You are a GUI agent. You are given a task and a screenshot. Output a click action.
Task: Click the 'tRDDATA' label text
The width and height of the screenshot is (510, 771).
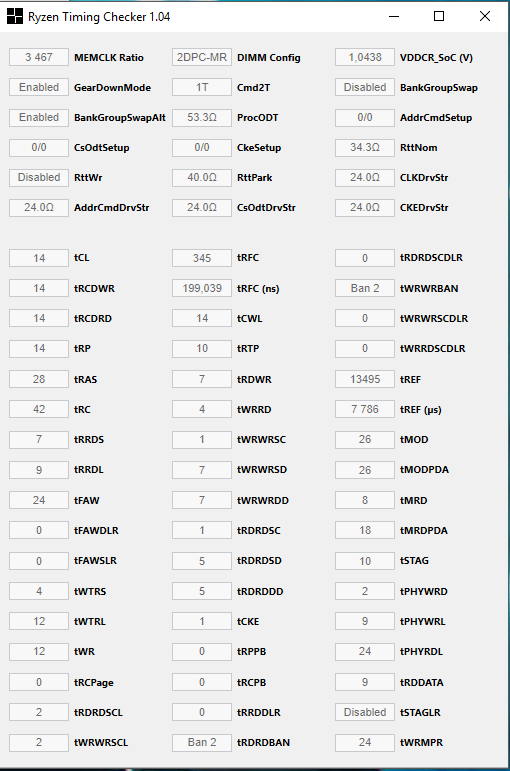click(x=421, y=682)
